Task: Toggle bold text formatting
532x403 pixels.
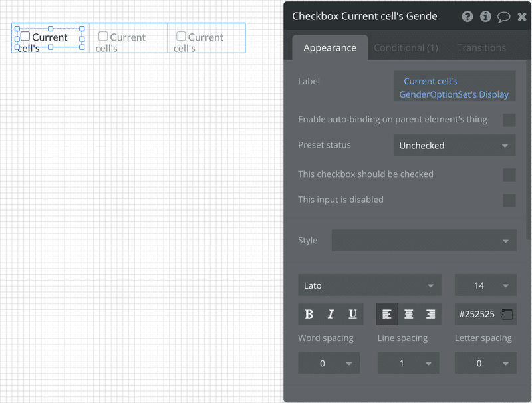Action: pos(309,314)
